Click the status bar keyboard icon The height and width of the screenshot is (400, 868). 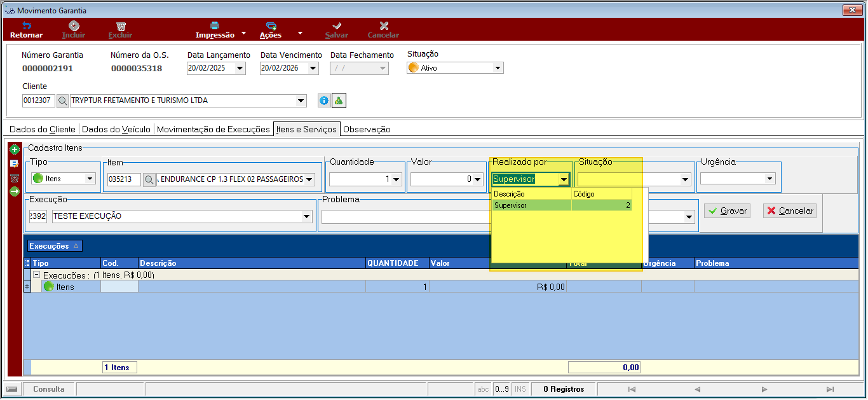11,389
